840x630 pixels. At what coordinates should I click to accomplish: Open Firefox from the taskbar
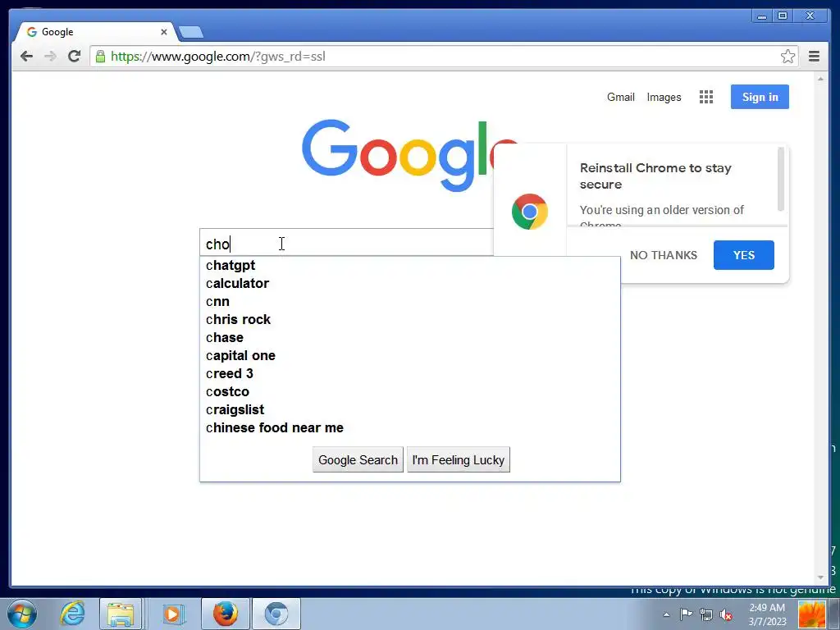tap(225, 614)
